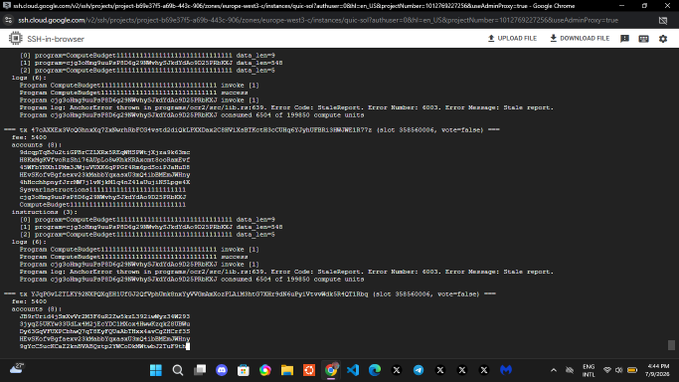The image size is (679, 382).
Task: Click account 9dcqpTqBJu2tiGPBrCZLKRx5REqNHSPWtjXjza9k63mc
Action: click(105, 152)
